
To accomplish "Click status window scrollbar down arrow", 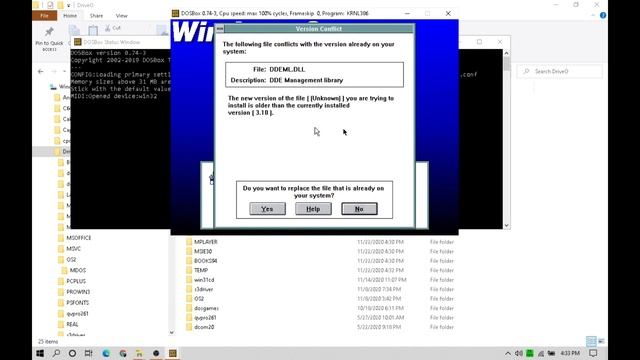I will (507, 225).
